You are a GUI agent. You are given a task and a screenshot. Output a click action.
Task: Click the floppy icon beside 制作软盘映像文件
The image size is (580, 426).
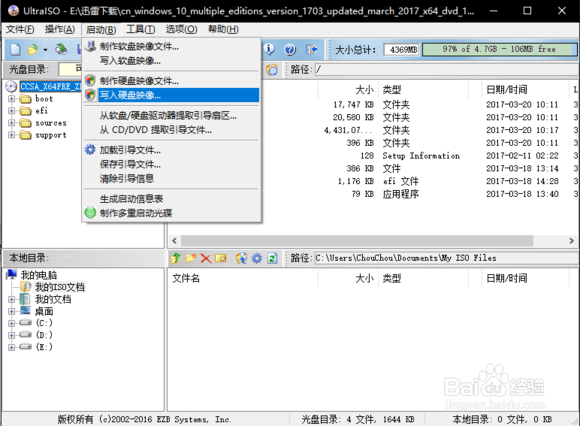pyautogui.click(x=90, y=46)
